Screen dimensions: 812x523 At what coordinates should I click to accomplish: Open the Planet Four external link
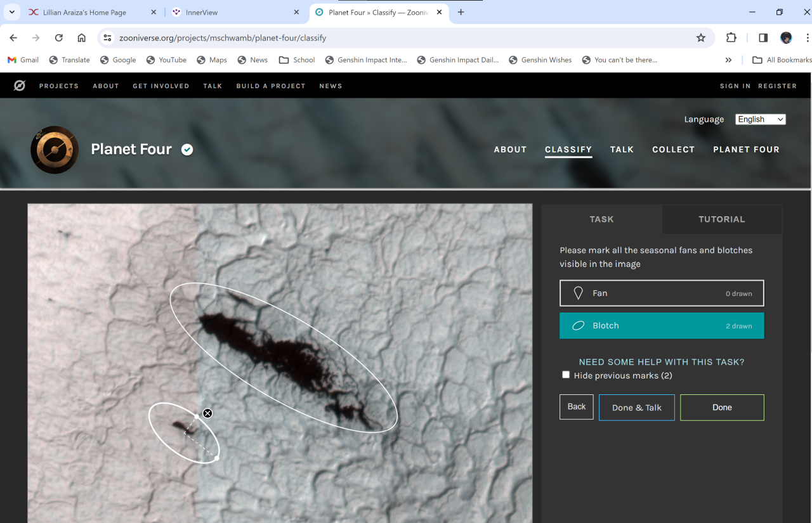click(747, 150)
